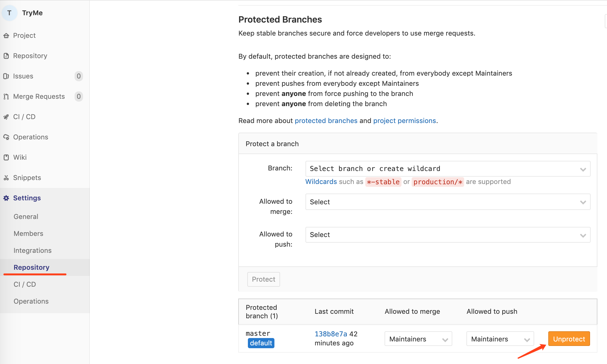Open the Integrations settings page

(x=32, y=250)
